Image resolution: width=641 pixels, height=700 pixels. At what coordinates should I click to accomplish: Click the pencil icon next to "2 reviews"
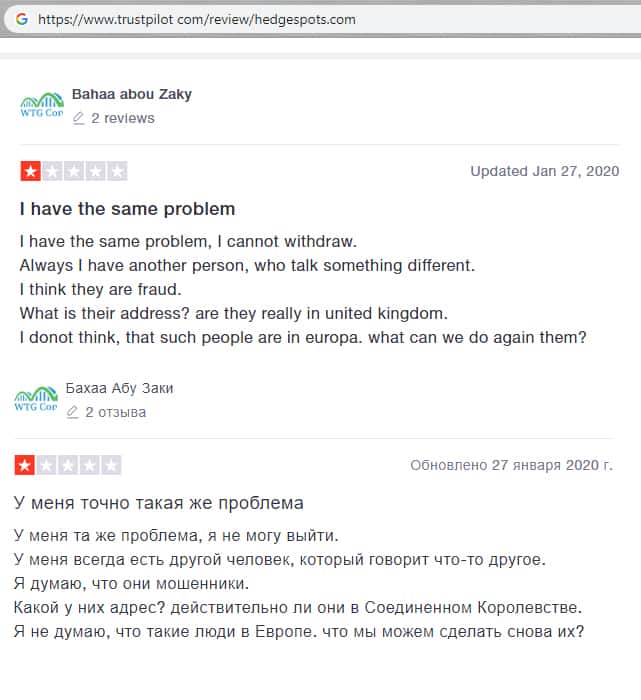(79, 118)
